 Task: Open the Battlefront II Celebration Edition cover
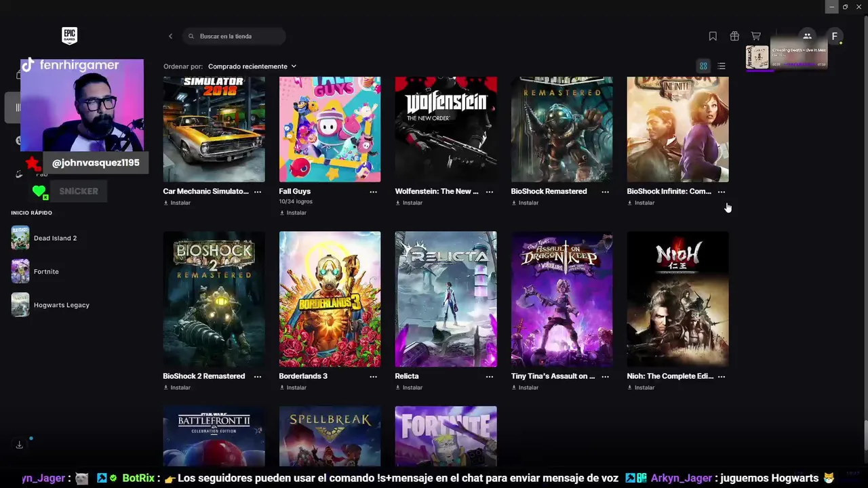click(x=214, y=436)
